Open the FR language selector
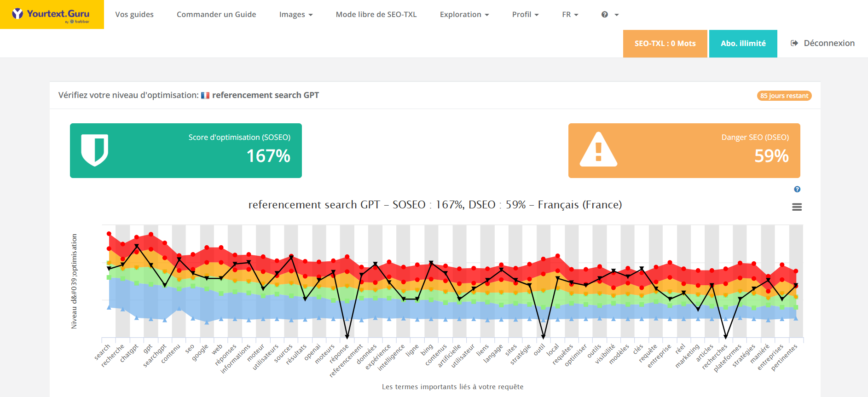The height and width of the screenshot is (397, 868). coord(570,15)
